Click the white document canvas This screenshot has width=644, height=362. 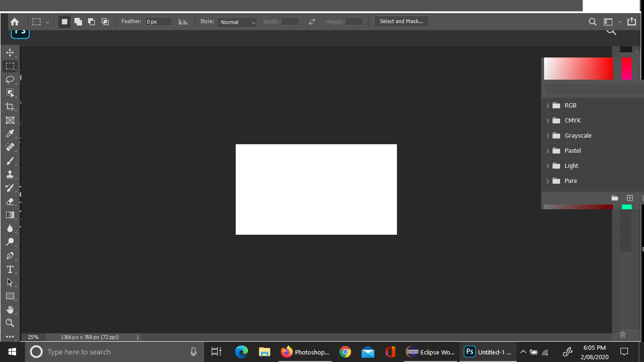coord(316,189)
